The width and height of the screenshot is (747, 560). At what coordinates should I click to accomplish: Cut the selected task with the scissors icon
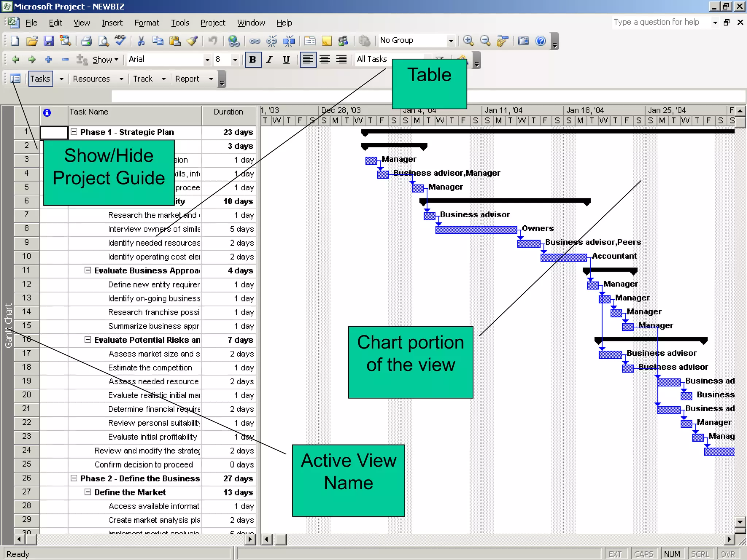pyautogui.click(x=141, y=41)
